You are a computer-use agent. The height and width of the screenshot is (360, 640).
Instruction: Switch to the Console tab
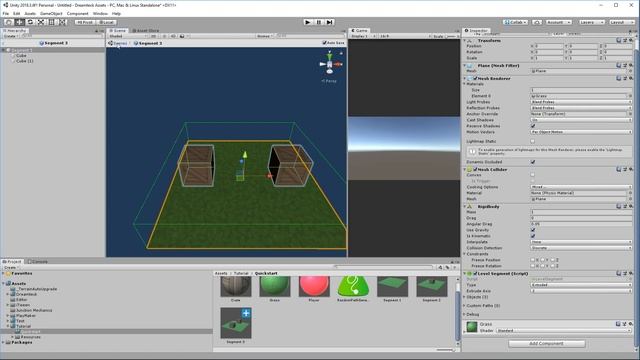(x=38, y=262)
